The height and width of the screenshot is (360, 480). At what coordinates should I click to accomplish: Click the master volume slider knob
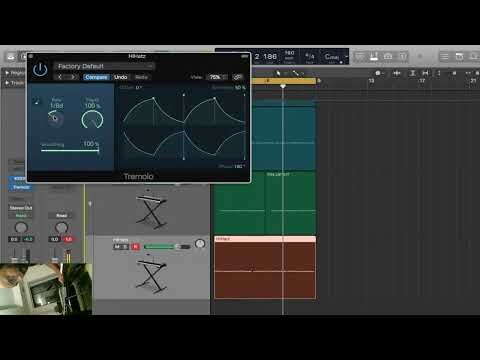420,57
